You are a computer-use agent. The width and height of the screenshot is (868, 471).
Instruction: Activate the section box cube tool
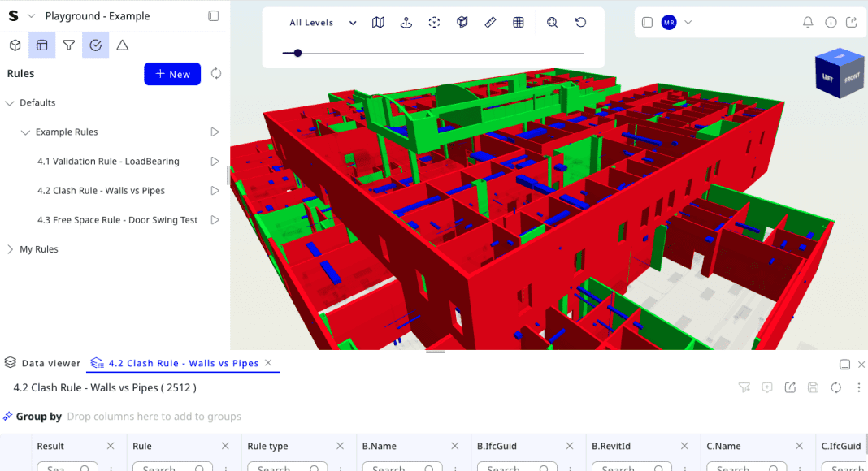tap(462, 23)
